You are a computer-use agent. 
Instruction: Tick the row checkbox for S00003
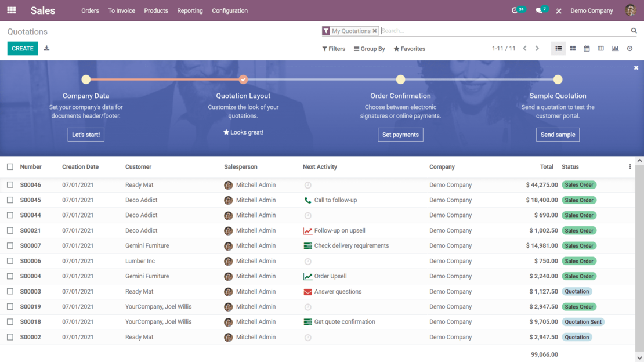click(x=10, y=291)
